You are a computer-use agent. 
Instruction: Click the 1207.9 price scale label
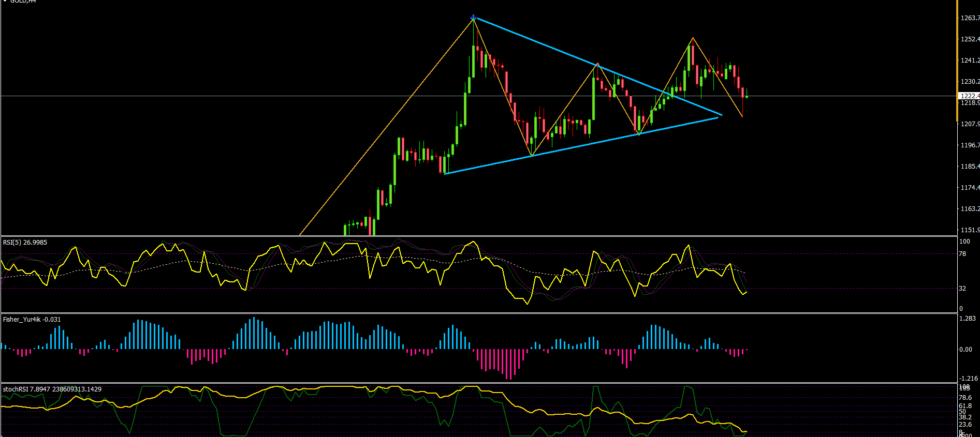[970, 124]
